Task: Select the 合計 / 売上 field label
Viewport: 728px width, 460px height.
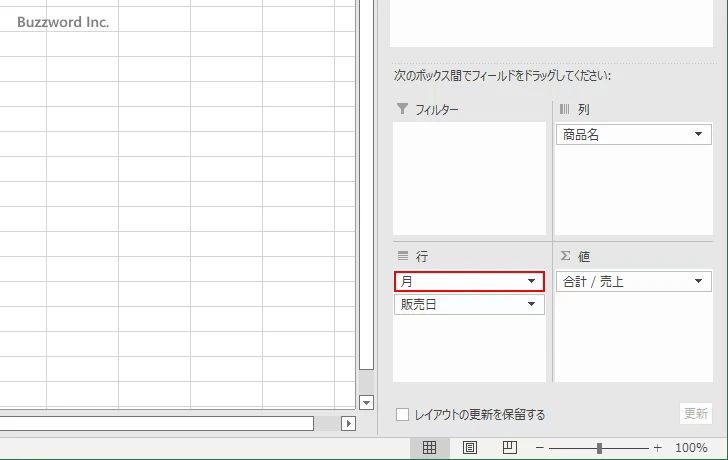Action: 593,281
